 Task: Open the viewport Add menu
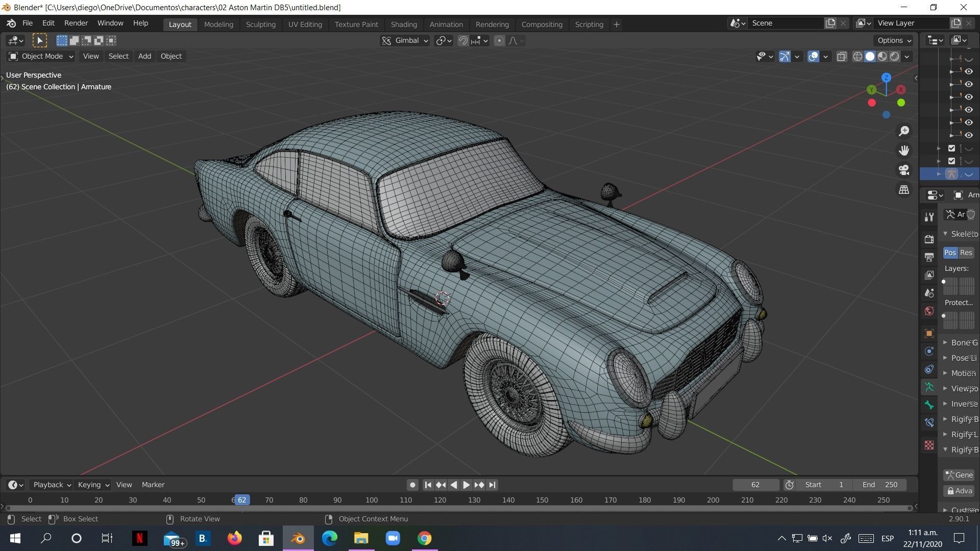point(144,56)
